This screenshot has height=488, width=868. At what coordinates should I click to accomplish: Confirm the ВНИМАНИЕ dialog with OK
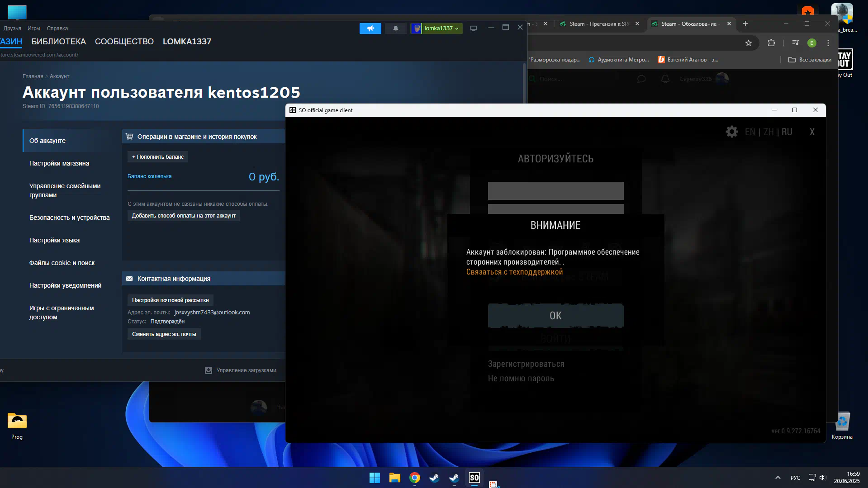[x=555, y=316]
